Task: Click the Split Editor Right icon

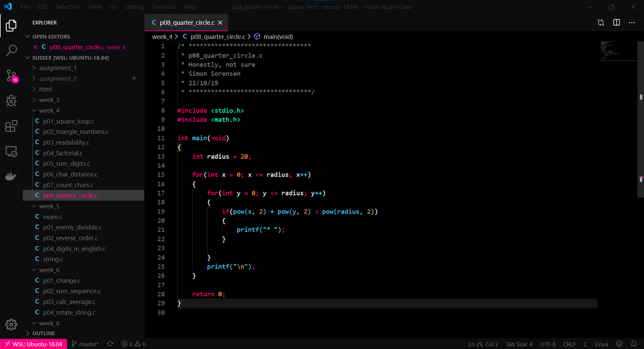Action: click(617, 23)
